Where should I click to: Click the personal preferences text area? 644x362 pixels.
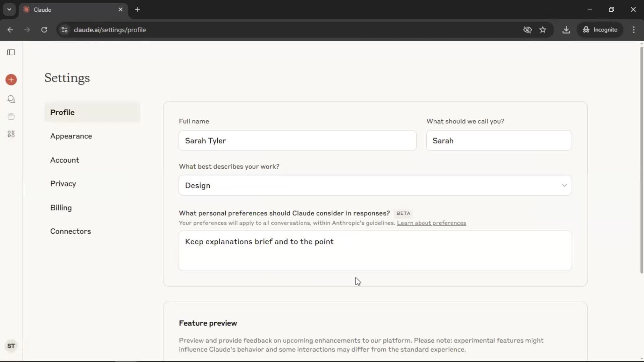click(375, 251)
